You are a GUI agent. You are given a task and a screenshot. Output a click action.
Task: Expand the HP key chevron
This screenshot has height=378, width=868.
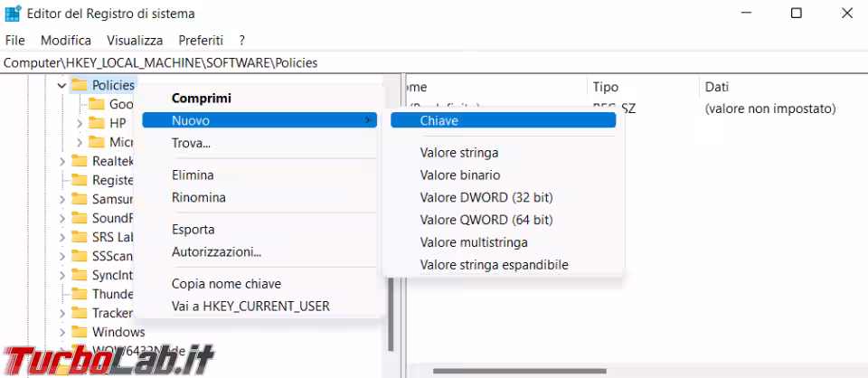80,123
